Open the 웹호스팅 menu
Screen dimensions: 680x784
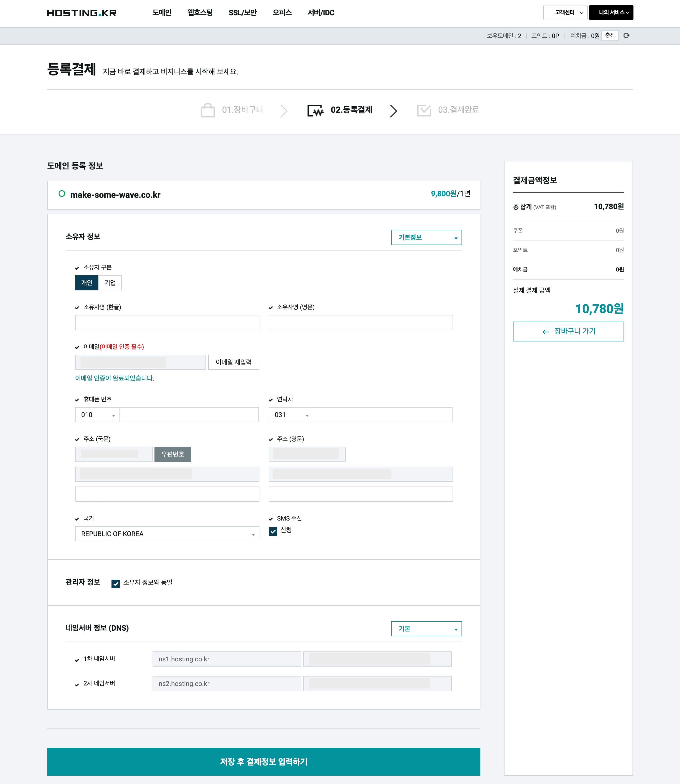(x=200, y=13)
